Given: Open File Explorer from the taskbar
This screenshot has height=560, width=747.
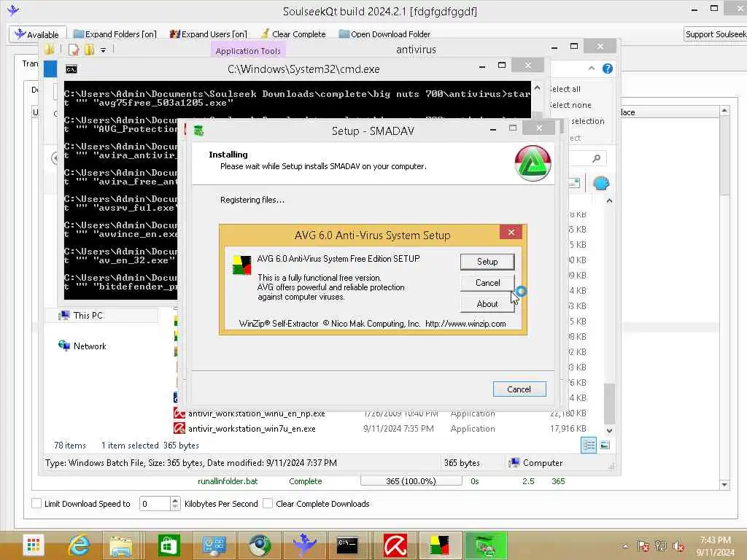Looking at the screenshot, I should point(121,545).
